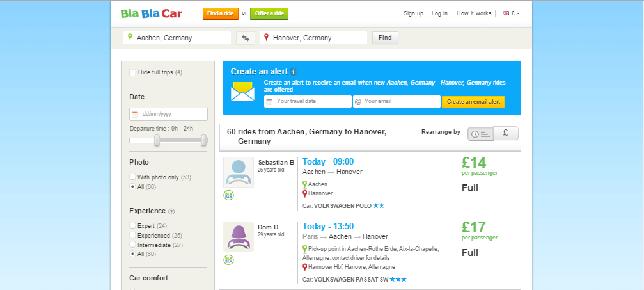Open the Log in link
This screenshot has width=644, height=290.
click(x=439, y=13)
